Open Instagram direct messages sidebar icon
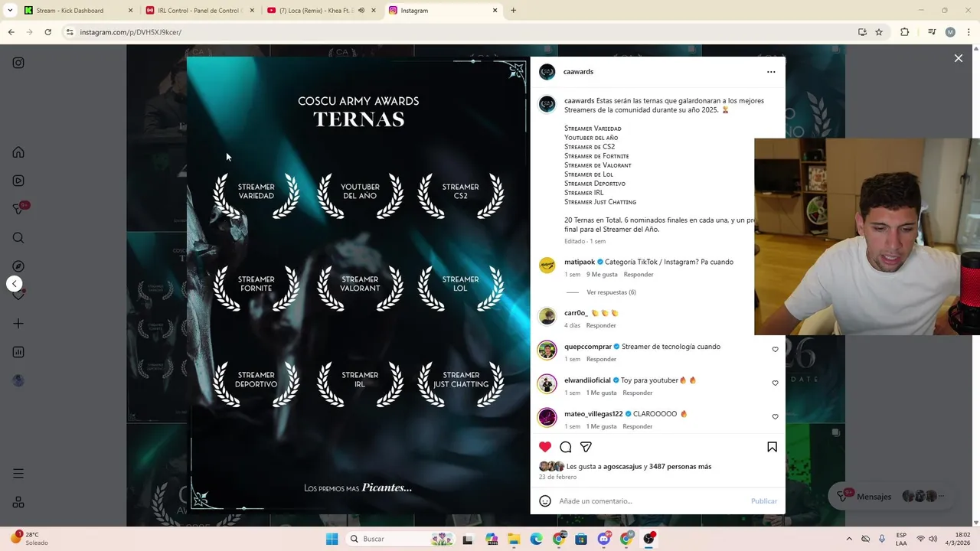The image size is (980, 551). 18,209
